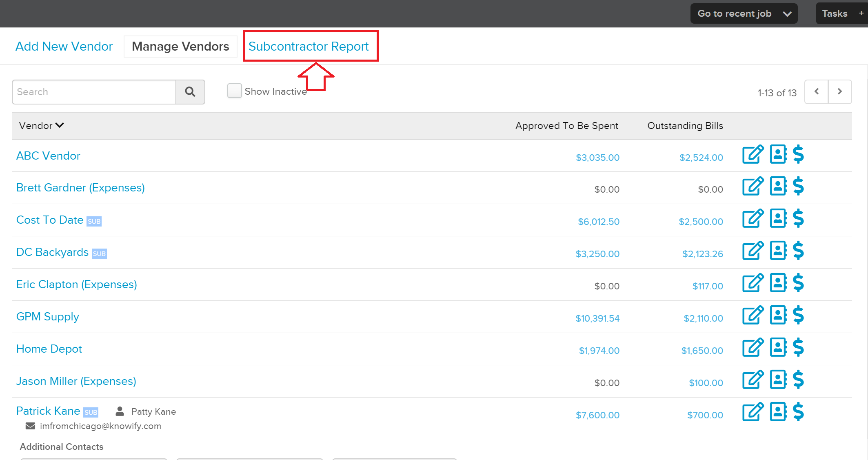Click the $700.00 outstanding bills amount
This screenshot has height=460, width=868.
pos(705,415)
